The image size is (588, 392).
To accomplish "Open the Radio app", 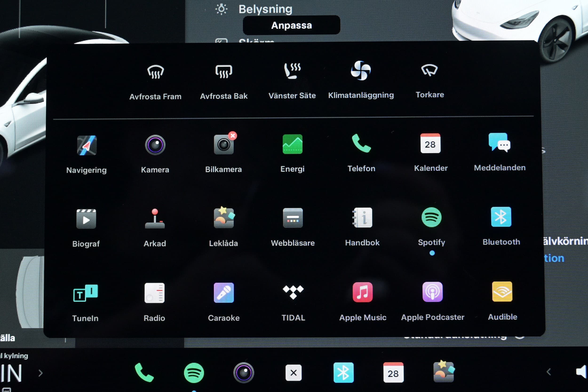I will point(155,293).
